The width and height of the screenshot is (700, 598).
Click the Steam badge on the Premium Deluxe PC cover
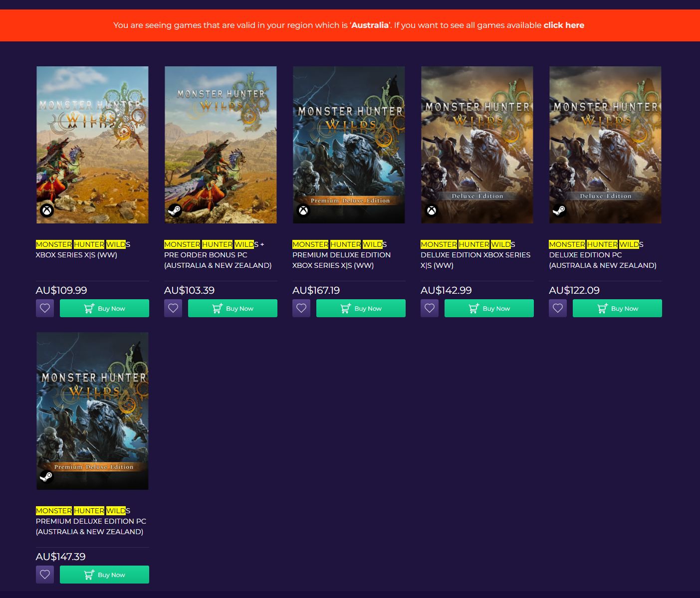tap(46, 477)
